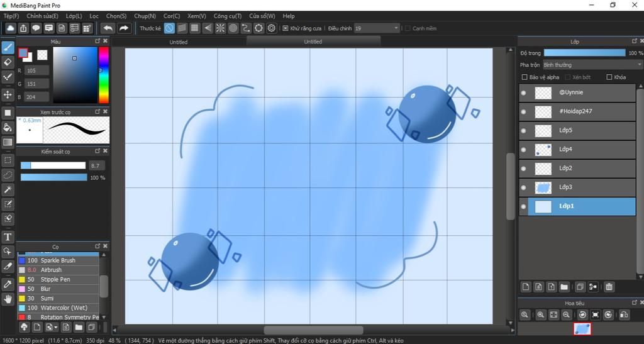Viewport: 644px width, 344px height.
Task: Select the Move tool
Action: point(8,94)
